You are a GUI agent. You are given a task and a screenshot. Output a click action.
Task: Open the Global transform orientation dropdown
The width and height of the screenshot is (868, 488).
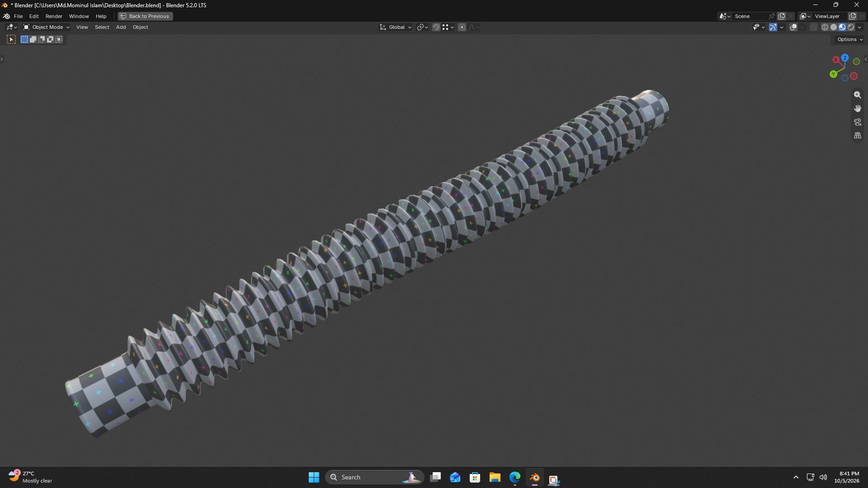click(396, 27)
